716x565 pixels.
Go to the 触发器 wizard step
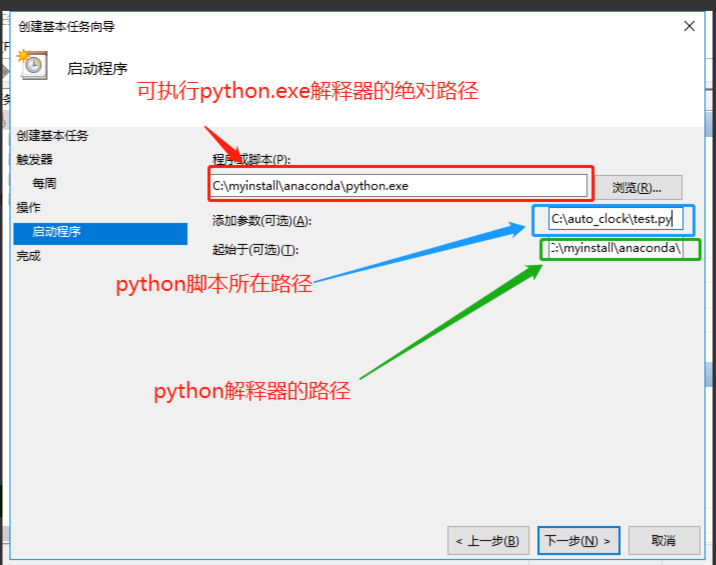[x=34, y=160]
